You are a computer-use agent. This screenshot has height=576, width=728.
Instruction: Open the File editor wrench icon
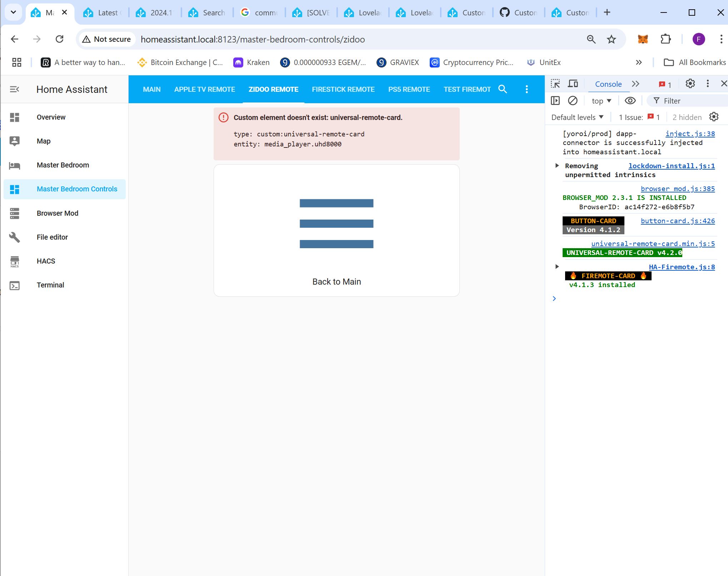click(15, 237)
